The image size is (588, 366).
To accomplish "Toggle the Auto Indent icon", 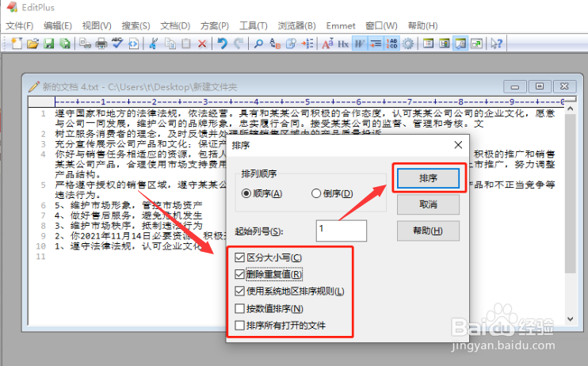I will point(376,44).
